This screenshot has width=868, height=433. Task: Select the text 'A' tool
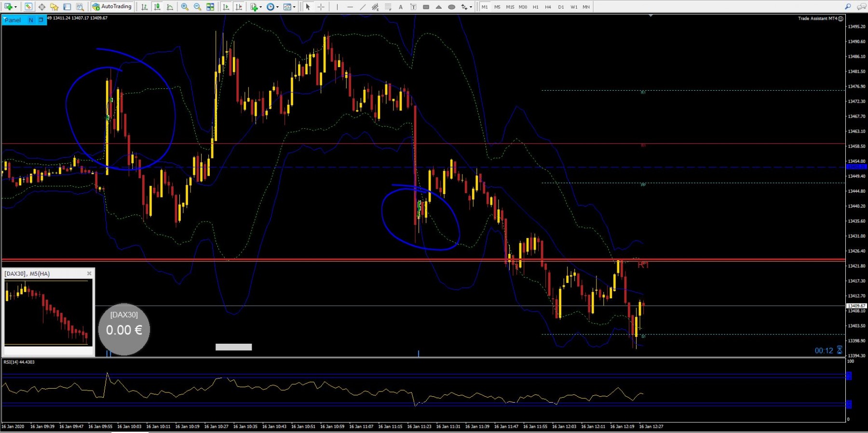[x=401, y=7]
